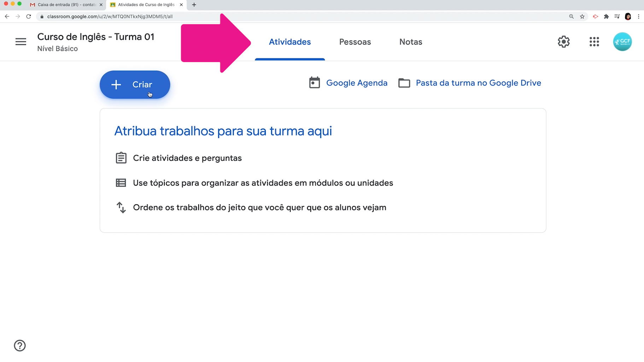The height and width of the screenshot is (362, 644).
Task: Click the 'Atribua trabalhos para sua turma aqui' heading
Action: click(223, 131)
